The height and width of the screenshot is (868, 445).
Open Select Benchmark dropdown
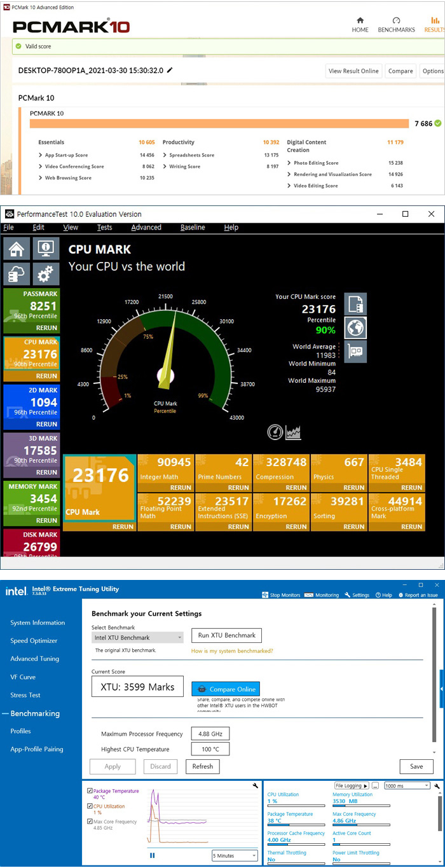point(138,637)
